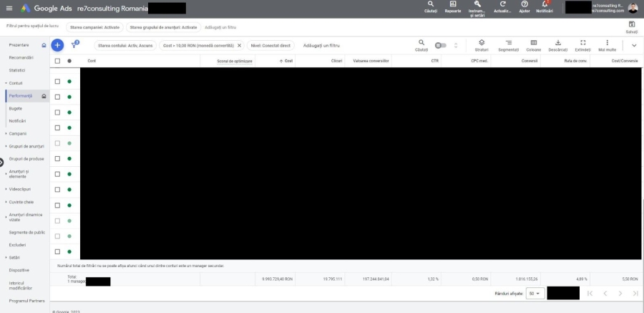Sort by Valoarea conversiilor column header
The image size is (644, 313).
click(371, 61)
